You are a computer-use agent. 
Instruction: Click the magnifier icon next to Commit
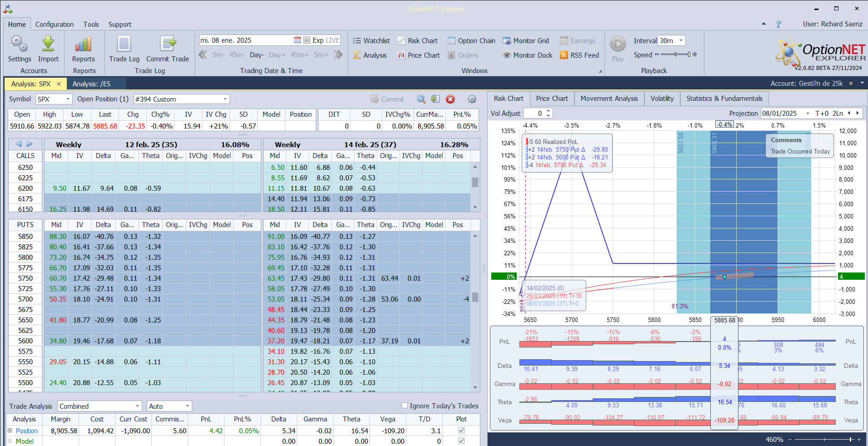coord(421,99)
